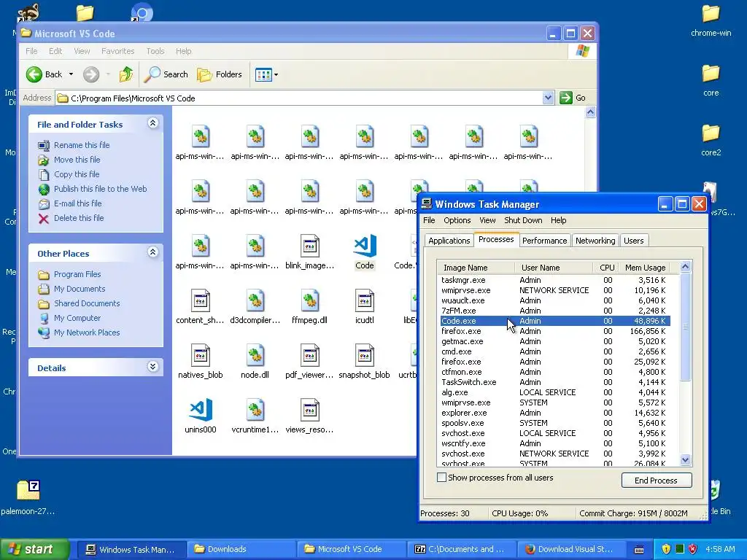Select the natives_blob file icon
747x560 pixels.
[201, 355]
